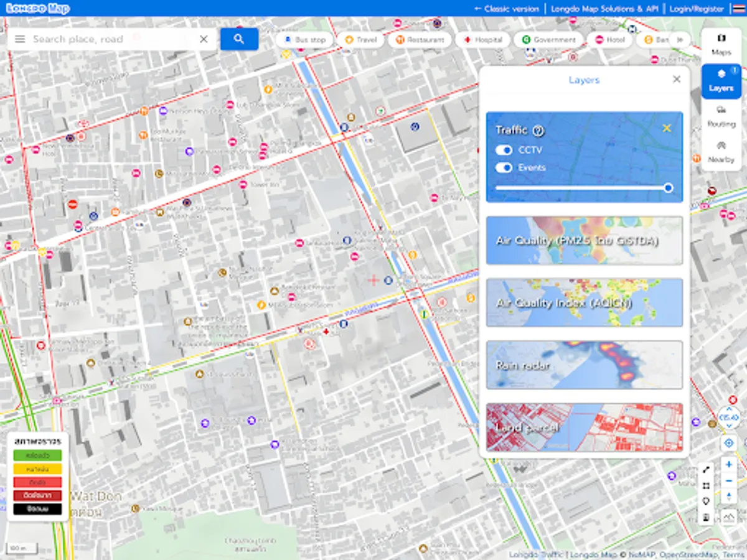This screenshot has width=747, height=560.
Task: Expand more POI categories with the chevron
Action: pyautogui.click(x=681, y=39)
